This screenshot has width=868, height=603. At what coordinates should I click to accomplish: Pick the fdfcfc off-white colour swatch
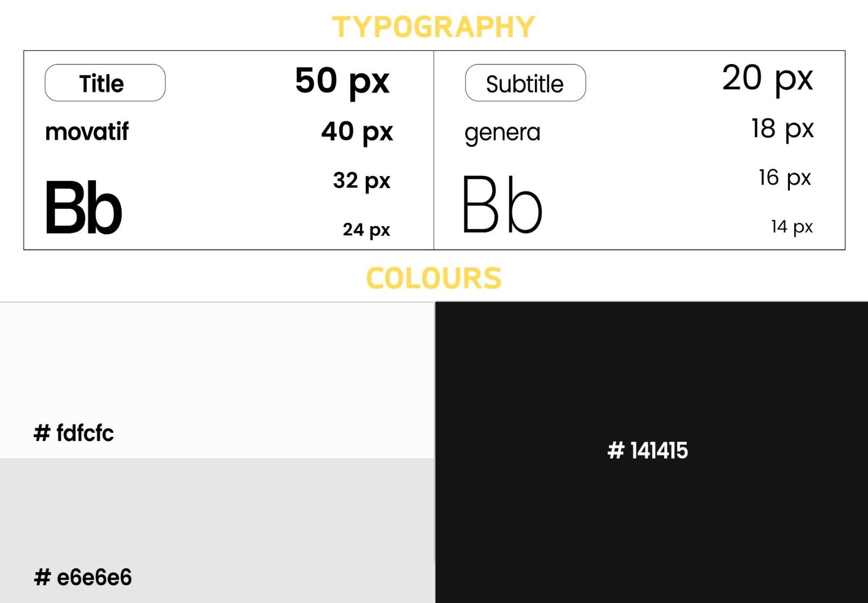point(217,369)
